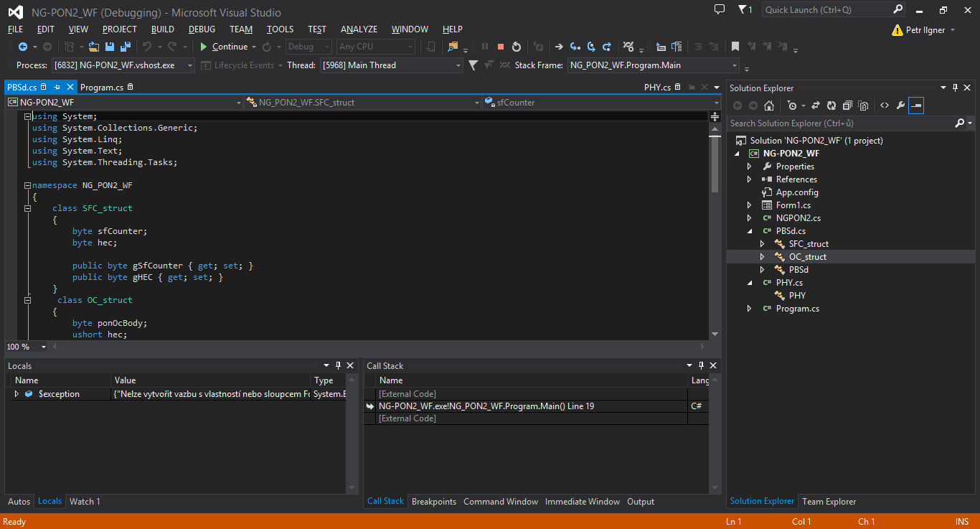Click the Open File folder icon

click(x=94, y=47)
